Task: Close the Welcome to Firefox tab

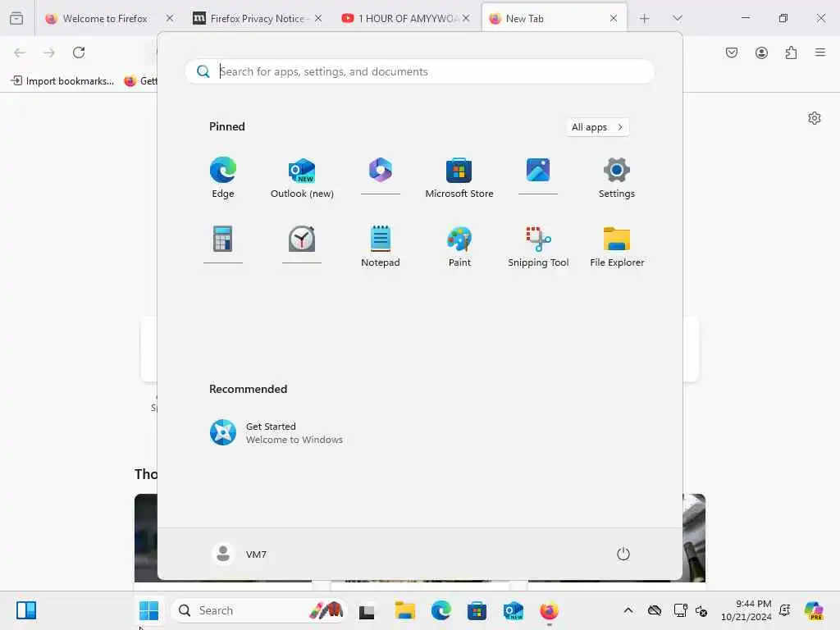Action: (x=169, y=18)
